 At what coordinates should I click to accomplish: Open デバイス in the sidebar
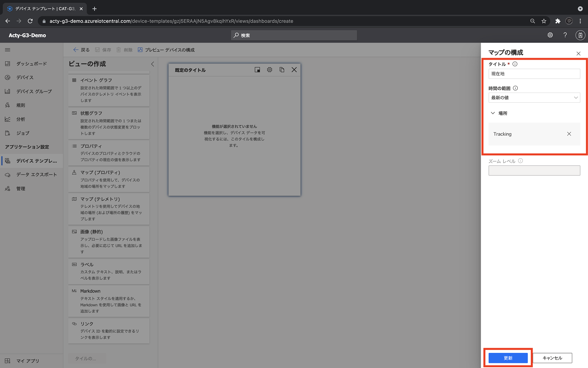pos(31,78)
